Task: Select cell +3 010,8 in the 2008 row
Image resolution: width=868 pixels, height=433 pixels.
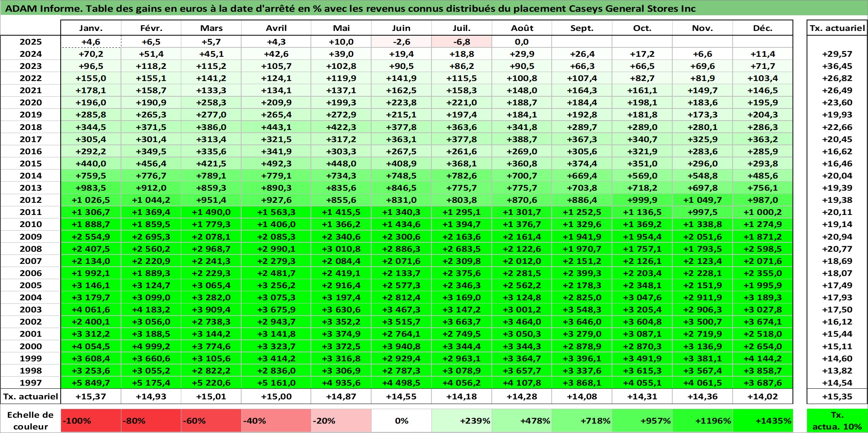Action: (x=341, y=249)
